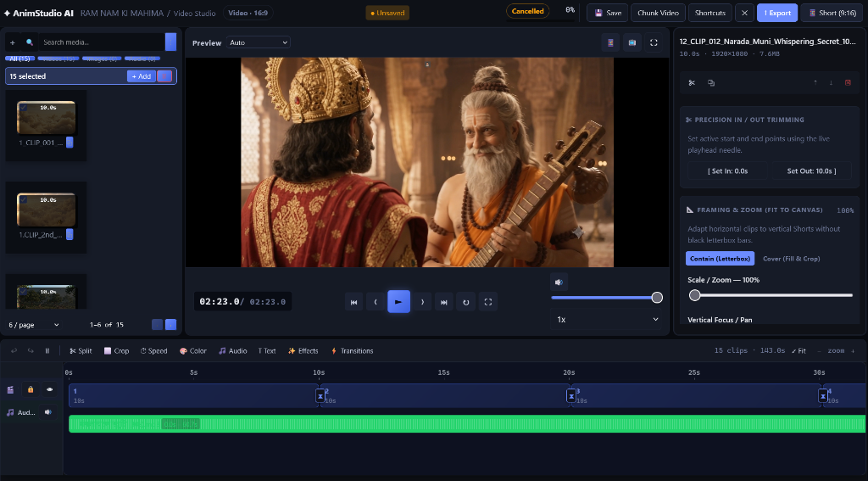Select Cover (Fill & Crop) framing mode
Screen dimensions: 868x481
[x=791, y=259]
